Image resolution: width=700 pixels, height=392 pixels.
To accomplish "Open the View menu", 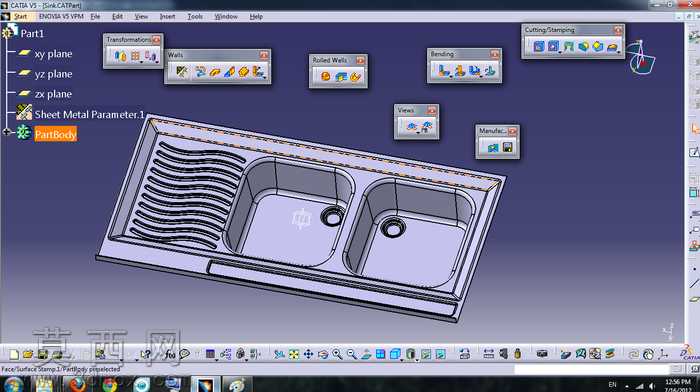I will click(141, 17).
